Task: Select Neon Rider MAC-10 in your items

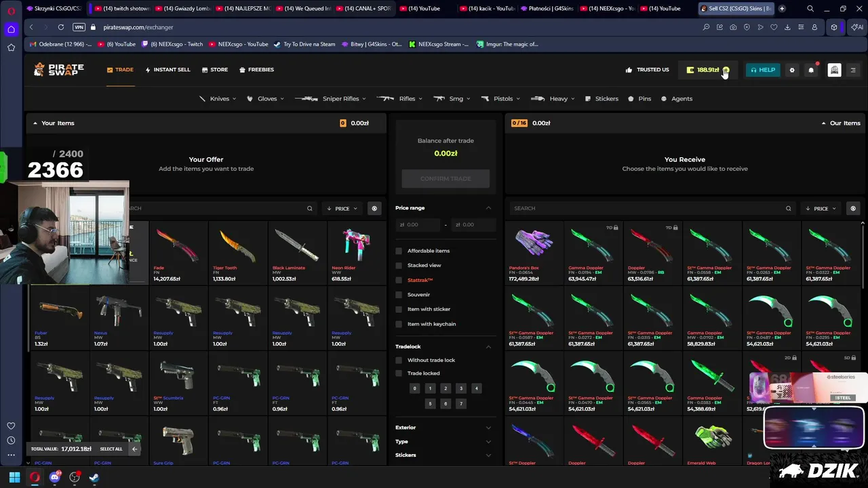Action: coord(356,252)
